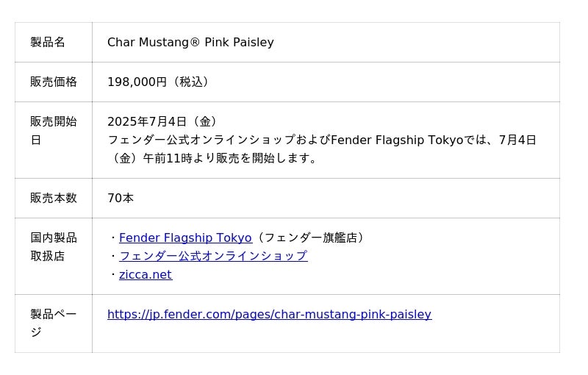Open the Fender Flagship Tokyo retailer link
The height and width of the screenshot is (375, 588).
coord(185,238)
